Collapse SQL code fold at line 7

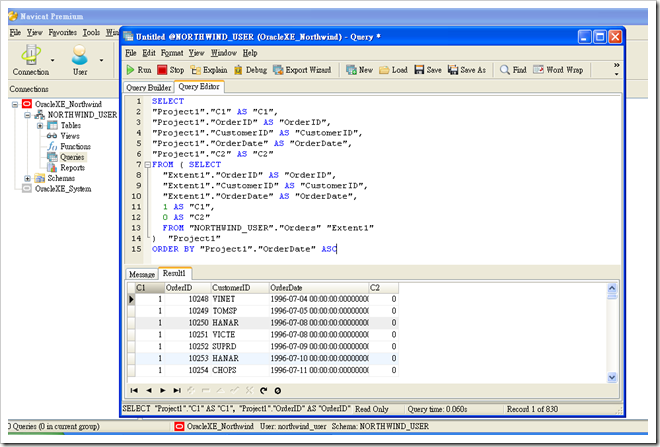pos(147,165)
